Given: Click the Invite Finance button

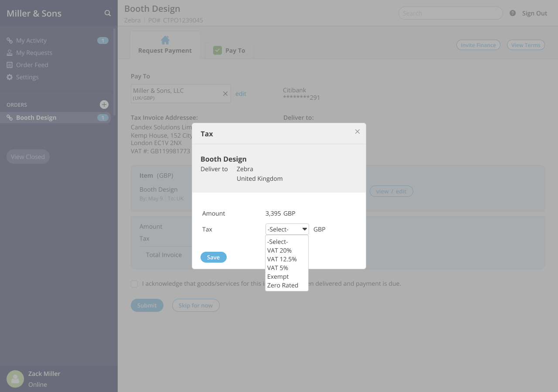Looking at the screenshot, I should (x=478, y=45).
